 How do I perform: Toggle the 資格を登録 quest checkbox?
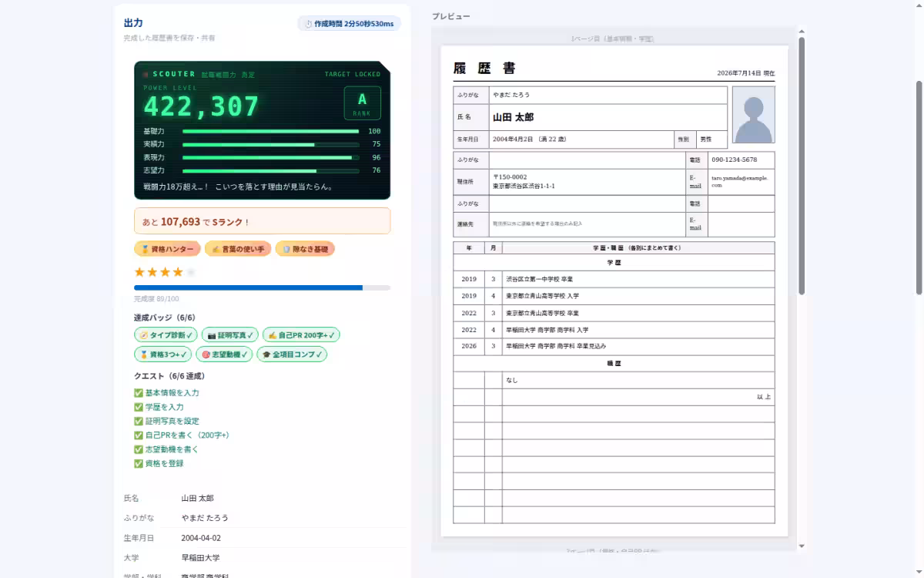tap(139, 464)
